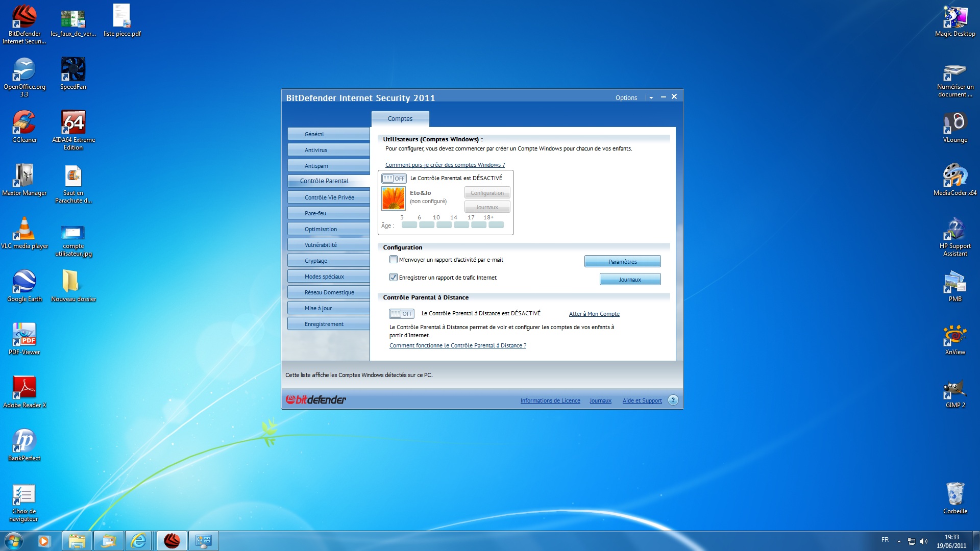Open BitDefender Internet Security desktop shortcut
The image size is (980, 551).
click(24, 23)
